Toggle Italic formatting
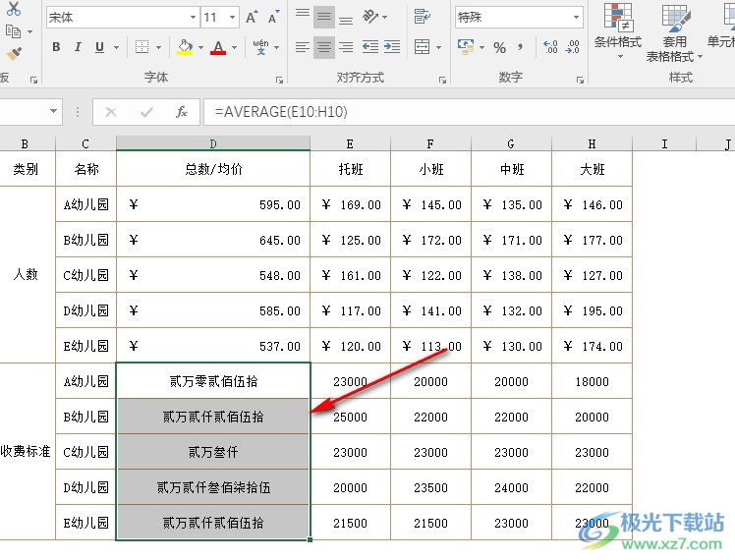The width and height of the screenshot is (735, 560). point(78,47)
